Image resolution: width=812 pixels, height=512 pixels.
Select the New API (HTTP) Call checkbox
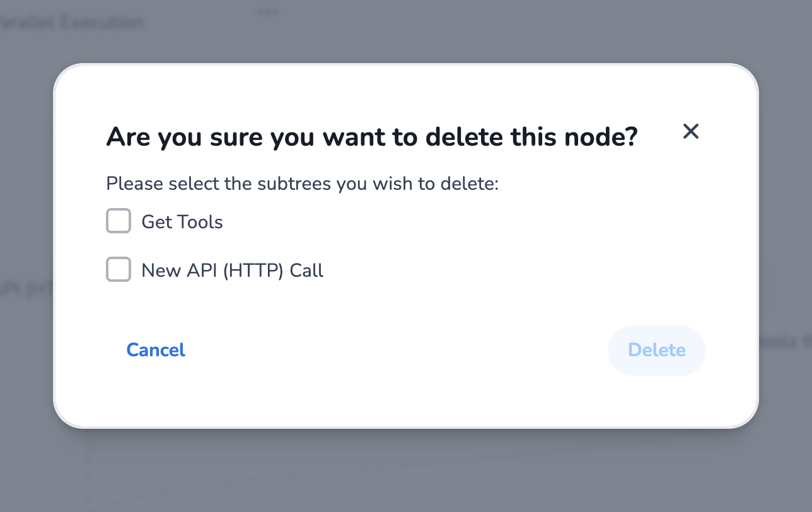point(119,270)
